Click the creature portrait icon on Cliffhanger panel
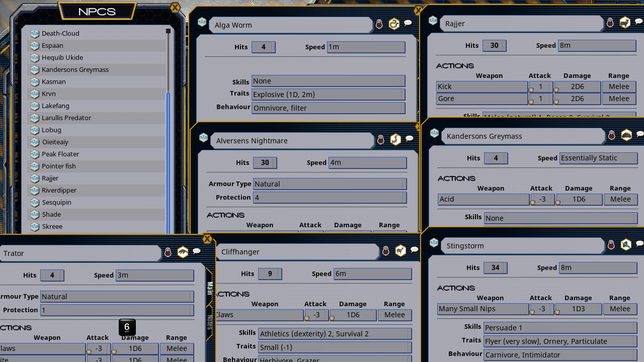The width and height of the screenshot is (644, 362). point(400,250)
